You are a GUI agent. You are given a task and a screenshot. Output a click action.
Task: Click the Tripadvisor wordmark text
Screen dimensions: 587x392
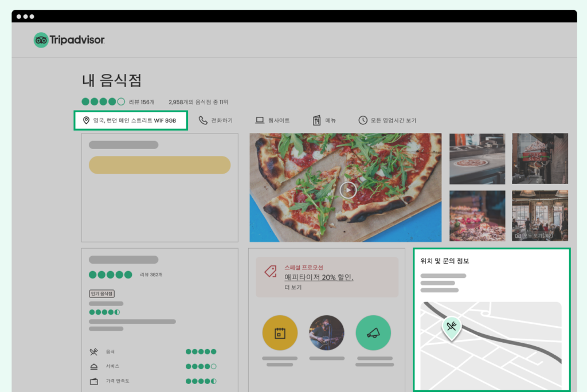[77, 40]
